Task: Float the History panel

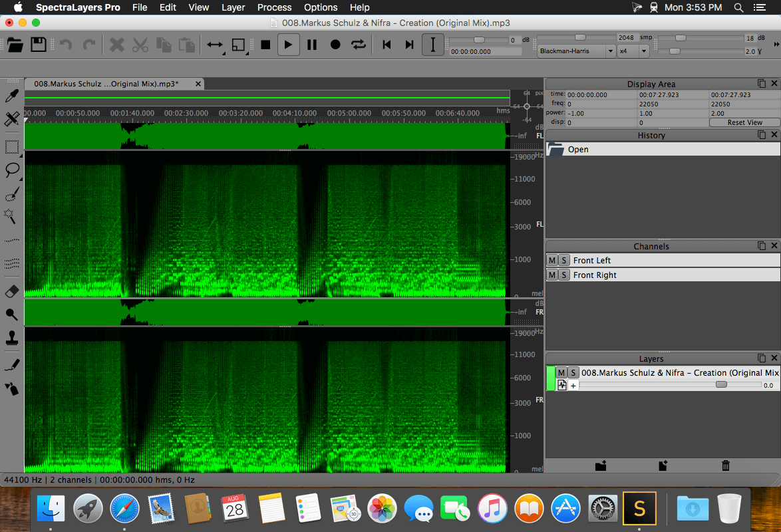Action: tap(762, 134)
